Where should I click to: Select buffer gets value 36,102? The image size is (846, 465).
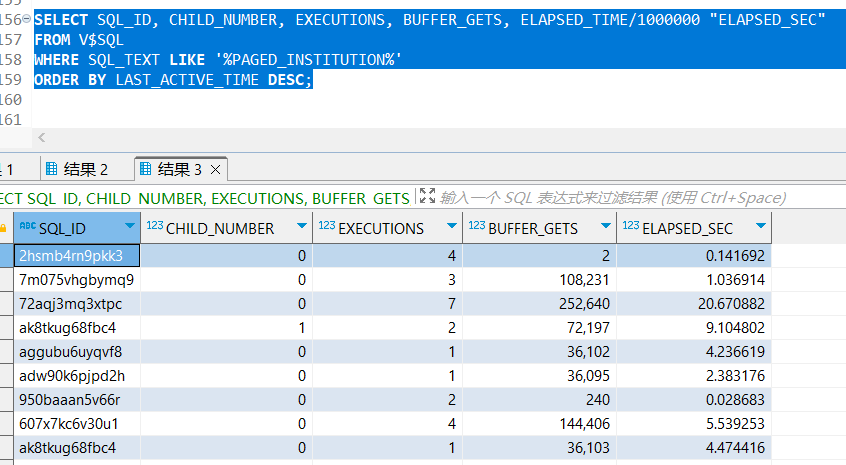click(x=540, y=352)
